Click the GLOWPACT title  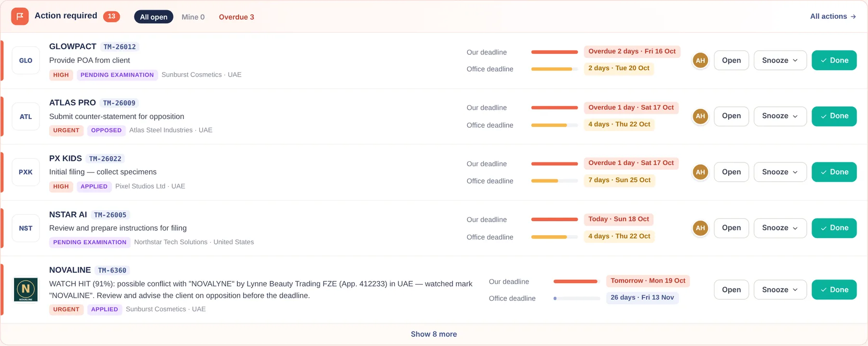(x=73, y=46)
